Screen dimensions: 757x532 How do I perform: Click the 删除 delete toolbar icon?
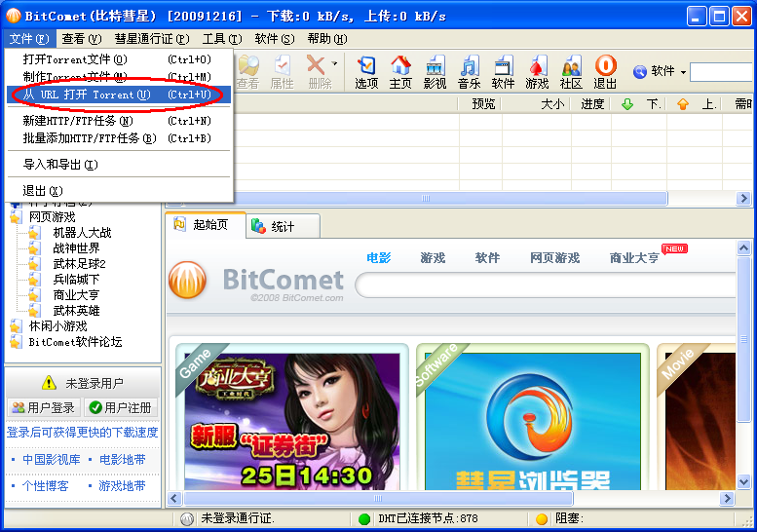[x=317, y=72]
